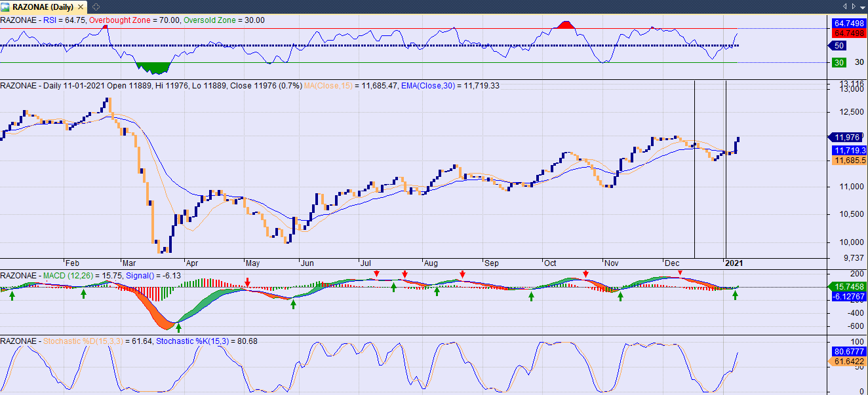Click the 100 stochastic axis label

click(856, 342)
